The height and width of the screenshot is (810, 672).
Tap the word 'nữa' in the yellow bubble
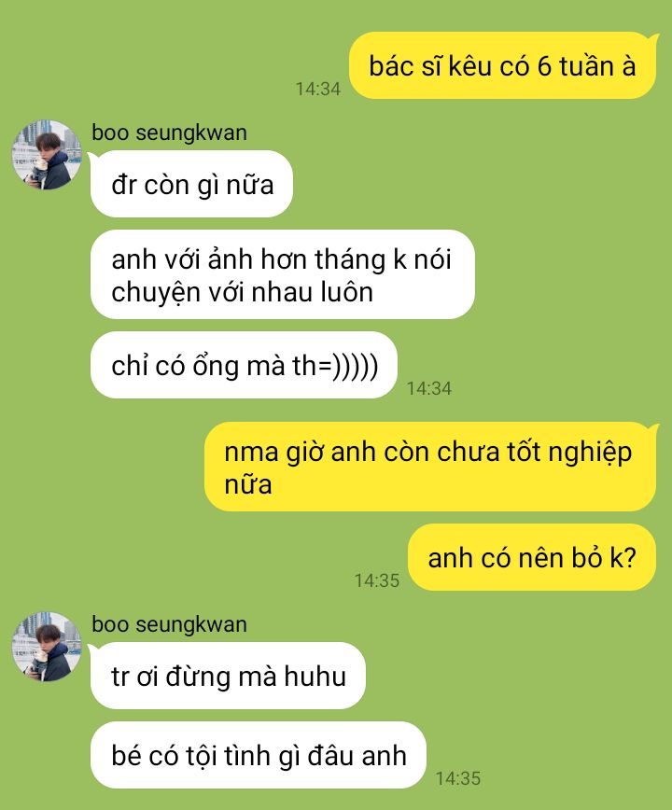coord(248,484)
